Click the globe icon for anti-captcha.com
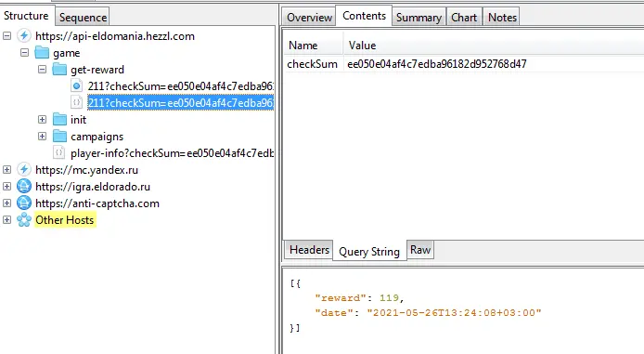644x354 pixels. (24, 203)
